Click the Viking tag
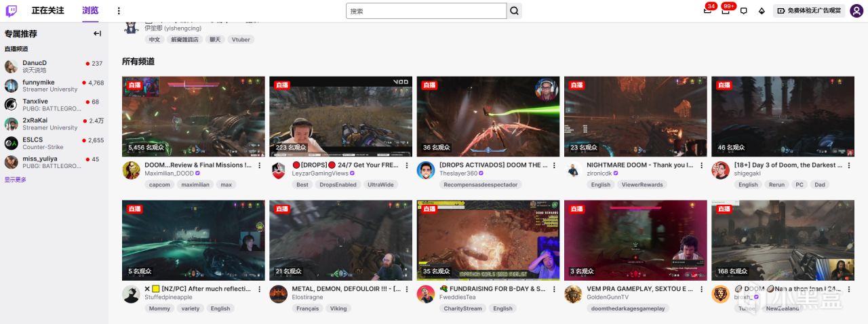Screen dimensions: 868x324 tap(338, 308)
